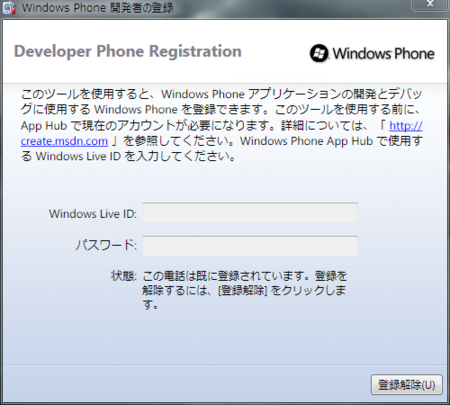
Task: Click the '状態:' status label
Action: (124, 276)
